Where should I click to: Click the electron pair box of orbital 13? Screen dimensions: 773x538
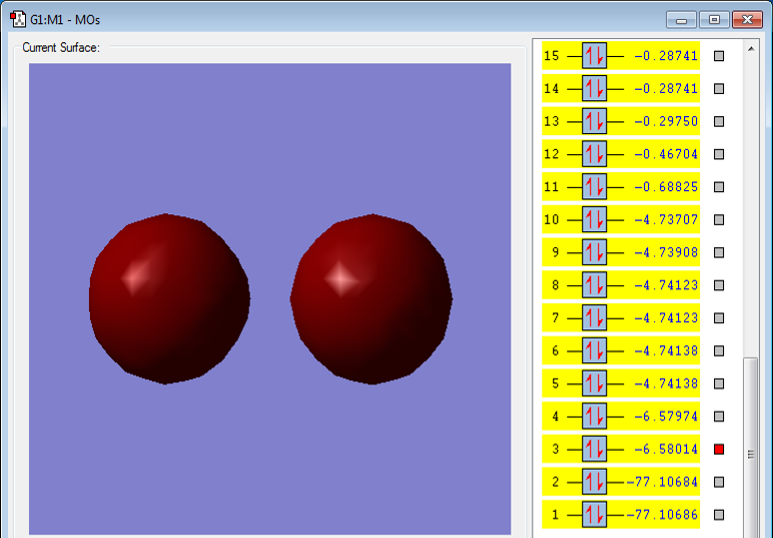[594, 121]
